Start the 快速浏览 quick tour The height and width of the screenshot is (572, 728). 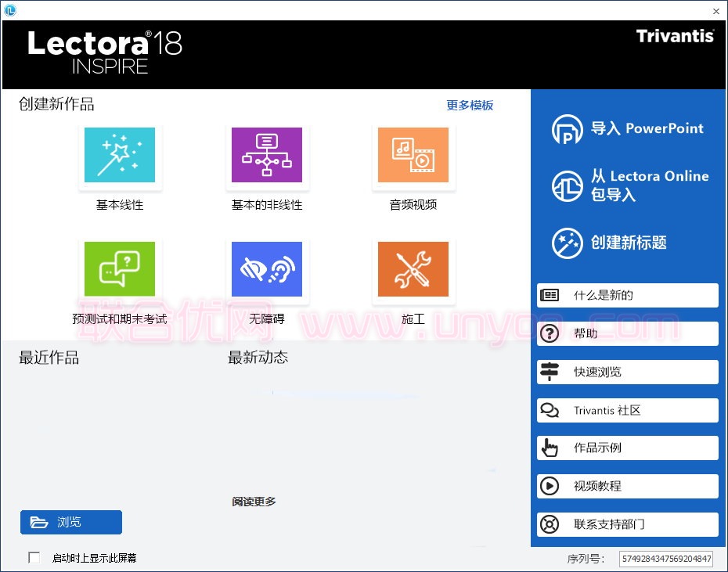coord(628,372)
